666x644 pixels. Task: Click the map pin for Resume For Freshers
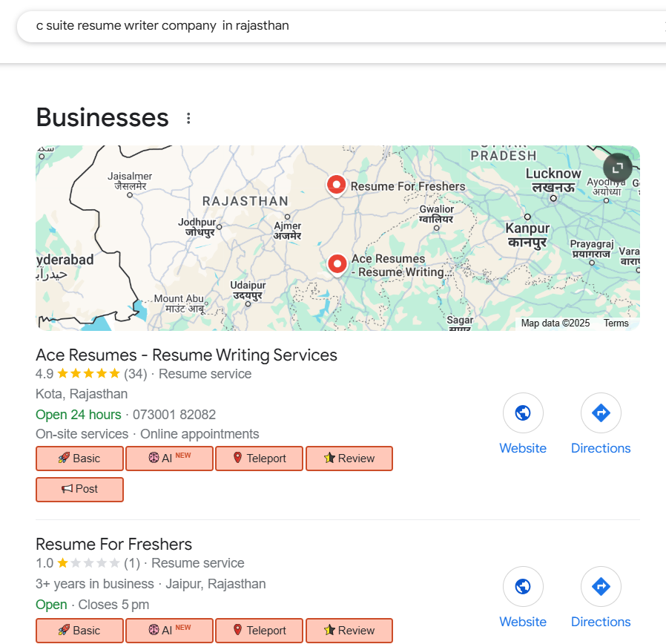[x=336, y=185]
